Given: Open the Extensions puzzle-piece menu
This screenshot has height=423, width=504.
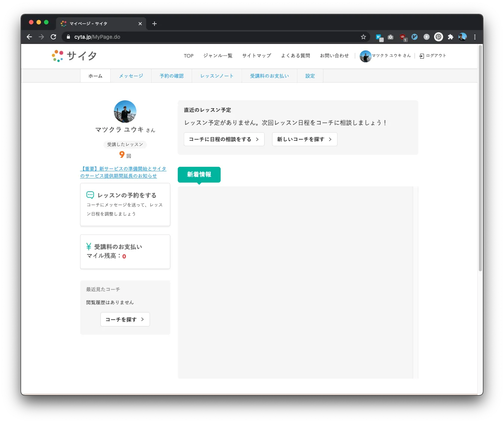Looking at the screenshot, I should tap(450, 37).
